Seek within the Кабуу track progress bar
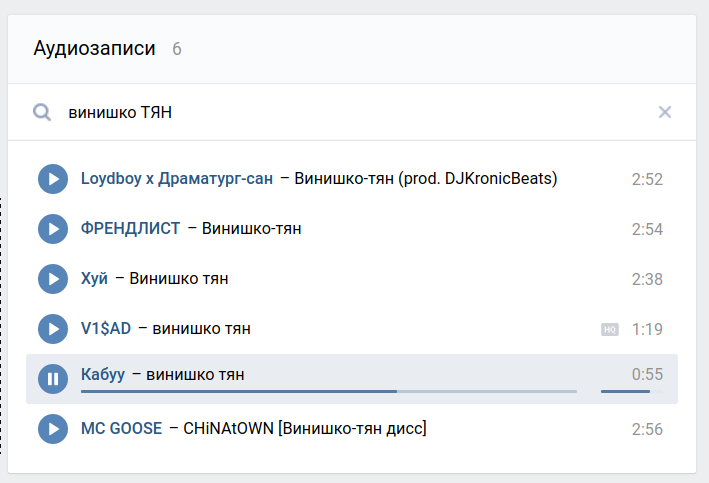This screenshot has width=709, height=483. coord(329,391)
